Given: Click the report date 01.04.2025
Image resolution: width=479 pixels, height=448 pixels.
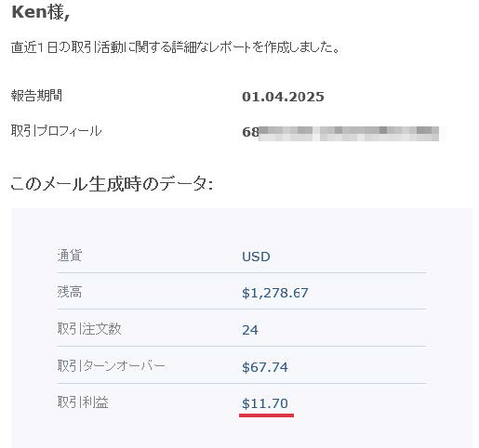Looking at the screenshot, I should click(283, 97).
